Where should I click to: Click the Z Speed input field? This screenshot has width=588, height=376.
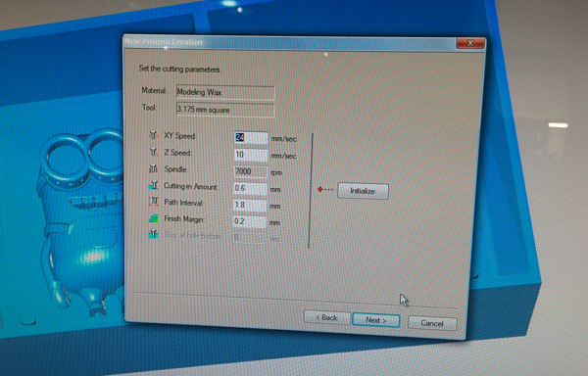[x=251, y=155]
